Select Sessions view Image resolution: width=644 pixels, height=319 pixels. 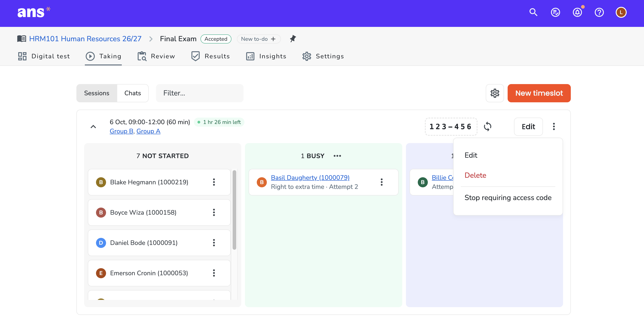[96, 93]
